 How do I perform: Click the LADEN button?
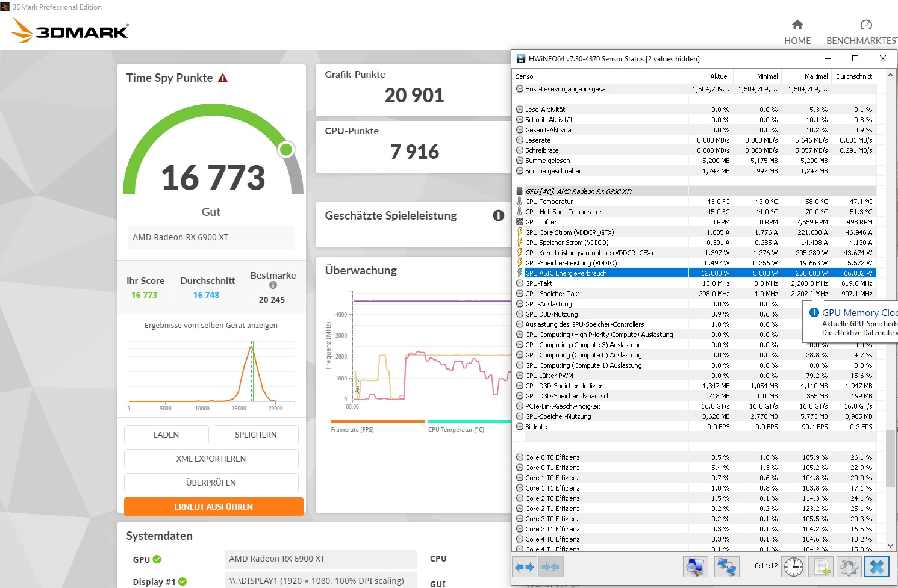[166, 435]
